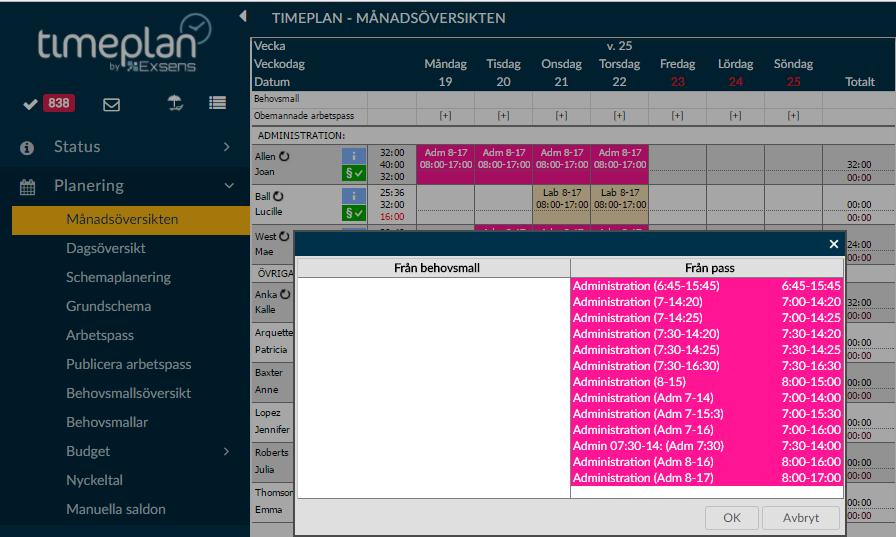Open Månadsöversikten in the sidebar
This screenshot has width=896, height=537.
(x=131, y=220)
